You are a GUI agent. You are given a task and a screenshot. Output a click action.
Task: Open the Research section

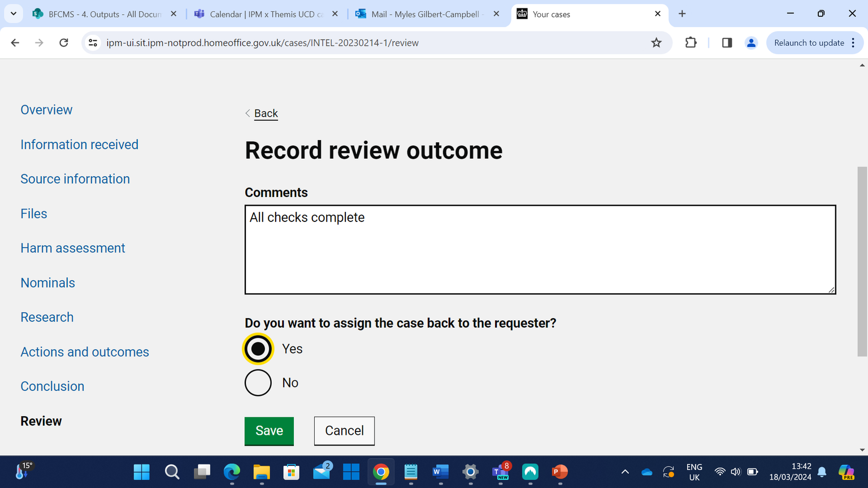tap(47, 317)
